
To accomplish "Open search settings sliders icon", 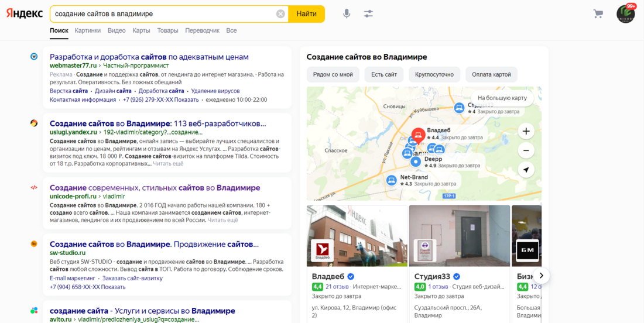I will tap(368, 14).
